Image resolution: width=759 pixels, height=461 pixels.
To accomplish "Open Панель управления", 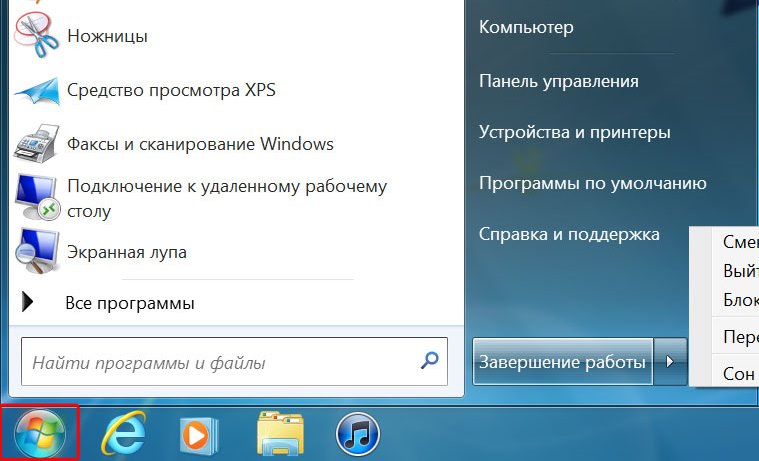I will point(558,81).
